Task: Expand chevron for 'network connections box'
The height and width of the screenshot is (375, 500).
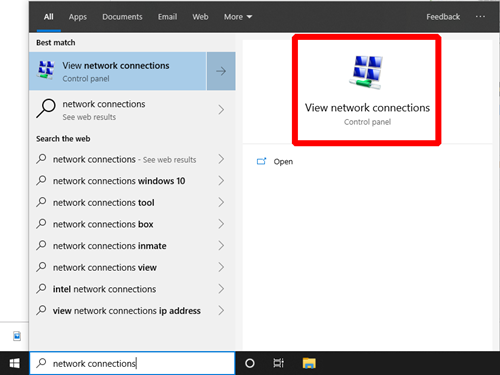Action: 221,224
